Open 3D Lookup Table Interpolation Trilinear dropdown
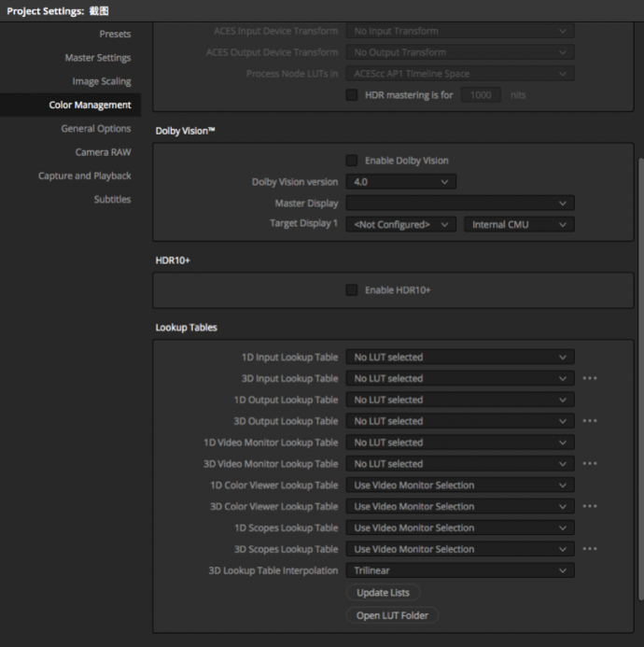The image size is (644, 647). tap(460, 570)
